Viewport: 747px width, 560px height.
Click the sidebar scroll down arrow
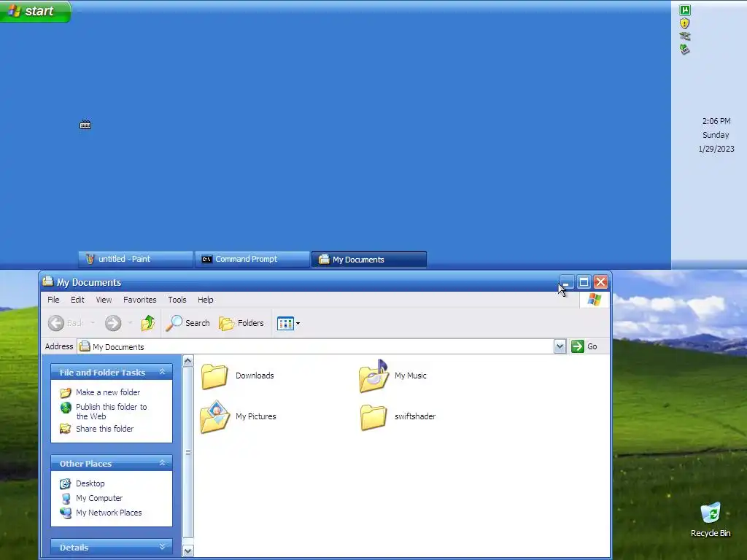pyautogui.click(x=188, y=551)
